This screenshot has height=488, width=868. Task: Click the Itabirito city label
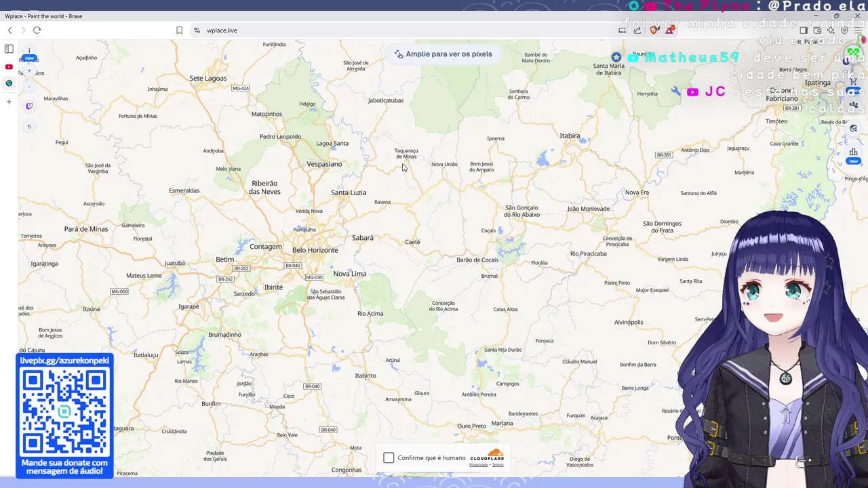point(366,375)
